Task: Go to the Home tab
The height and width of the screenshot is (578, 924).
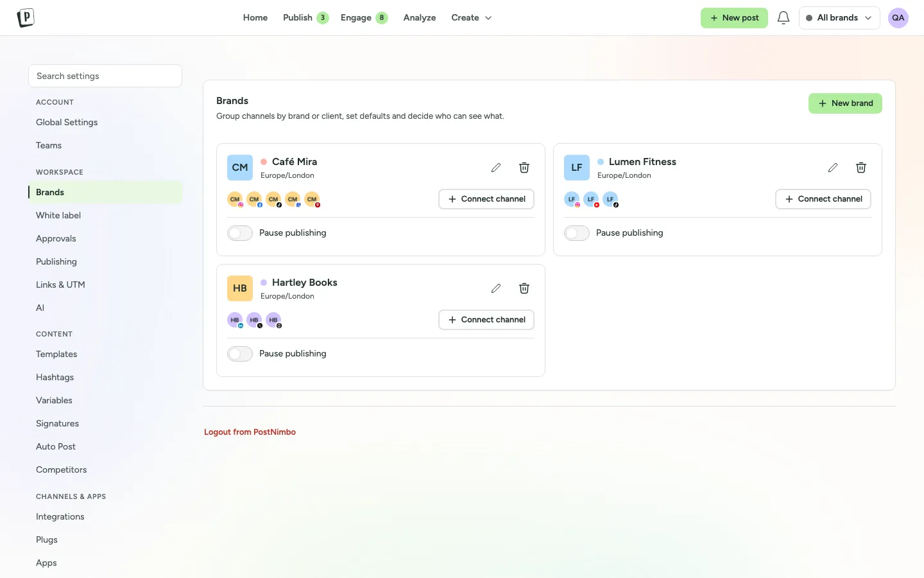Action: click(x=255, y=18)
